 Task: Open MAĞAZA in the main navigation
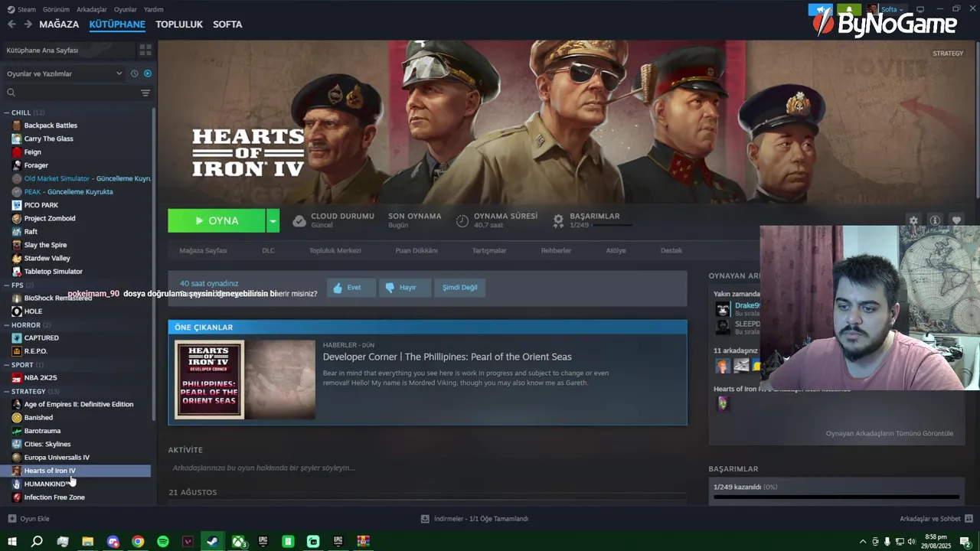[59, 24]
